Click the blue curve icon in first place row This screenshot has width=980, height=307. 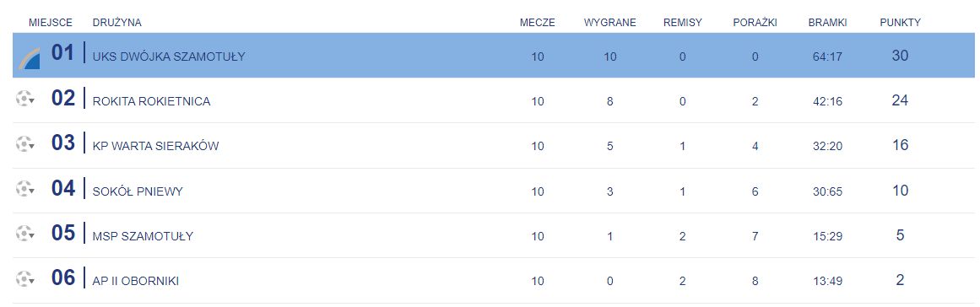[x=30, y=58]
